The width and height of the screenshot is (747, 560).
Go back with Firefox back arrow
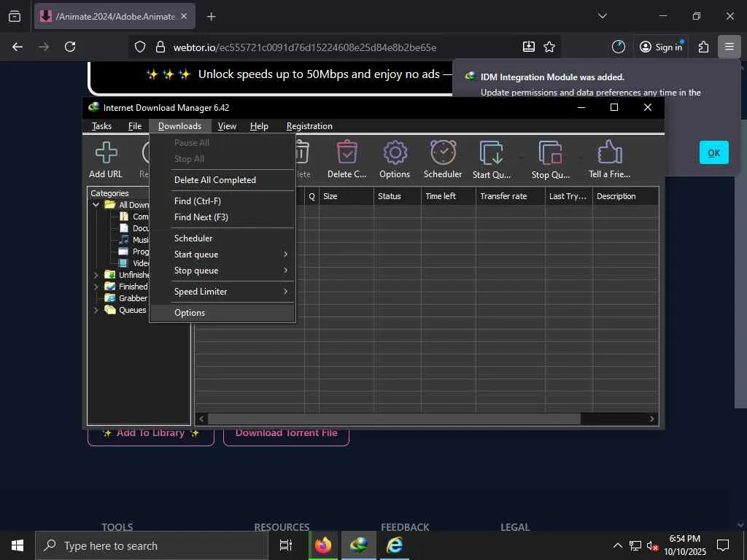click(x=18, y=47)
